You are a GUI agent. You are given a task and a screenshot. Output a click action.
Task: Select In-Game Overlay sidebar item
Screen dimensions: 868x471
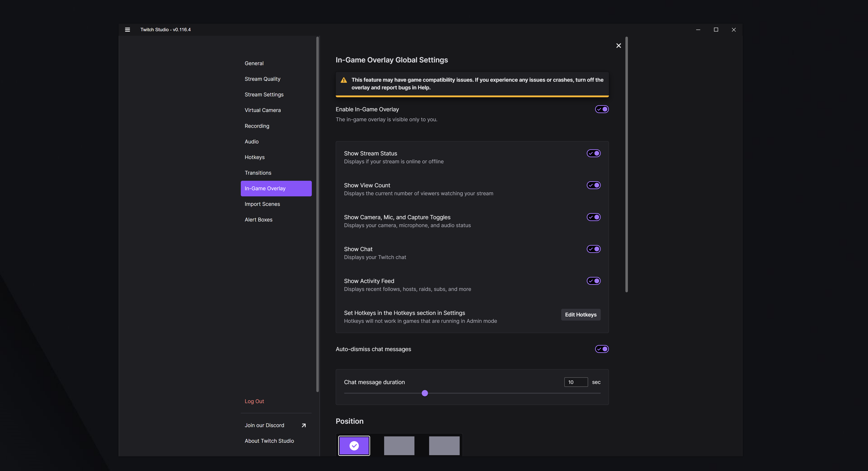(x=276, y=188)
